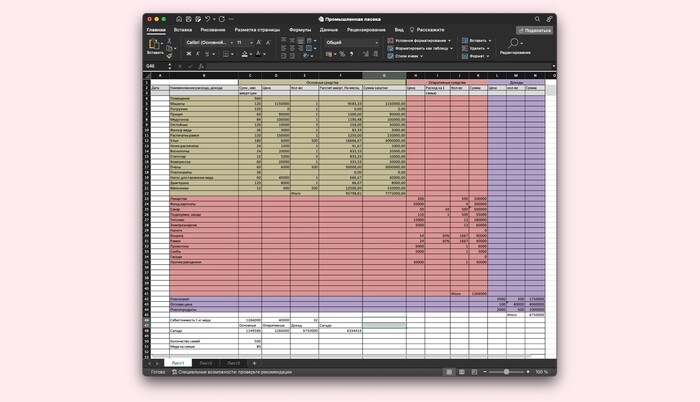Viewport: 700px width, 402px height.
Task: Click the Cut scissors icon
Action: click(x=169, y=41)
